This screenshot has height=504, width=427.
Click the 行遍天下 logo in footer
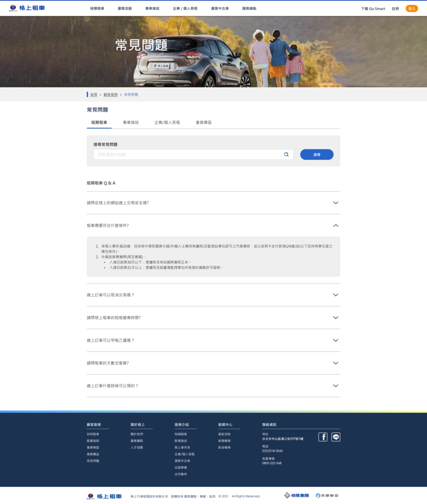327,495
